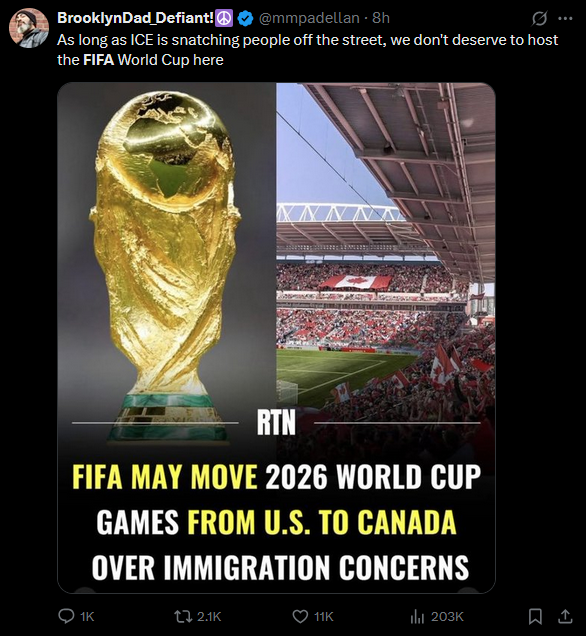The width and height of the screenshot is (586, 636).
Task: Enlarge the World Cup trophy image
Action: [167, 264]
